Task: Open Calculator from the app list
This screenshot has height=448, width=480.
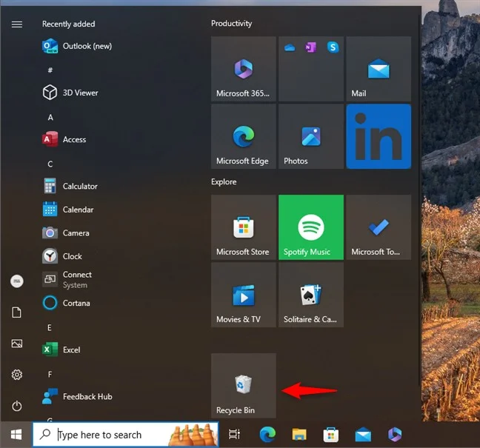Action: pos(70,186)
